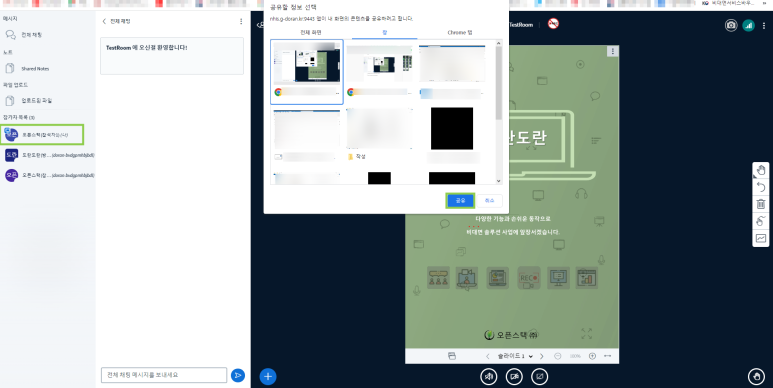The image size is (773, 388).
Task: Confirm sharing with the blue 공유 button
Action: [x=460, y=201]
